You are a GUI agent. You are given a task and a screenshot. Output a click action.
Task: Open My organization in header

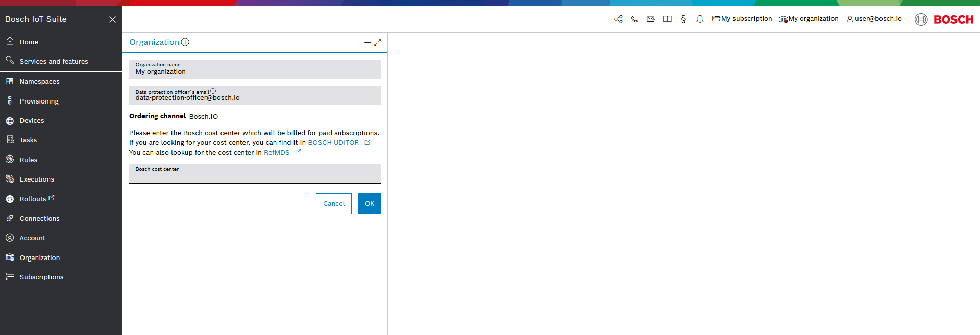click(x=809, y=19)
